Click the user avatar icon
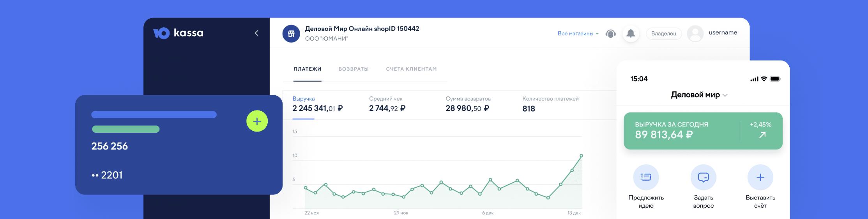Image resolution: width=868 pixels, height=219 pixels. tap(695, 34)
